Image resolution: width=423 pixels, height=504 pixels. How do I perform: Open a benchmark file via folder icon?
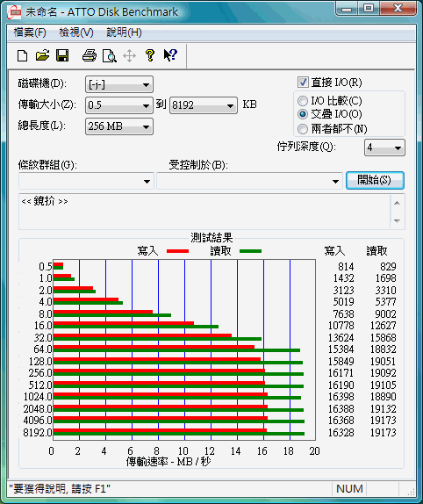42,55
